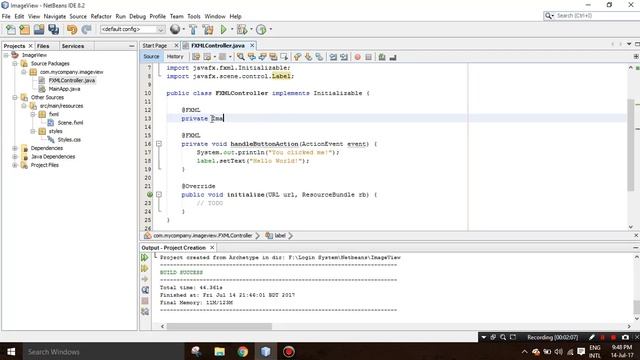Click the Stop square icon in Output sidebar
Viewport: 640px width, 360px height.
(x=145, y=301)
